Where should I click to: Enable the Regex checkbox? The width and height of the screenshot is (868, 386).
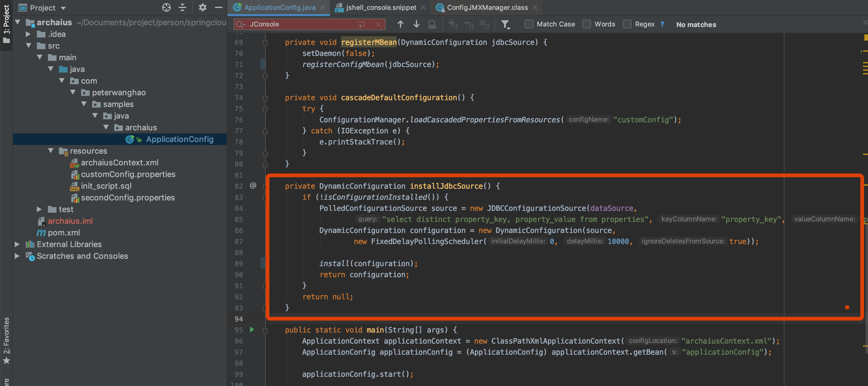click(627, 24)
